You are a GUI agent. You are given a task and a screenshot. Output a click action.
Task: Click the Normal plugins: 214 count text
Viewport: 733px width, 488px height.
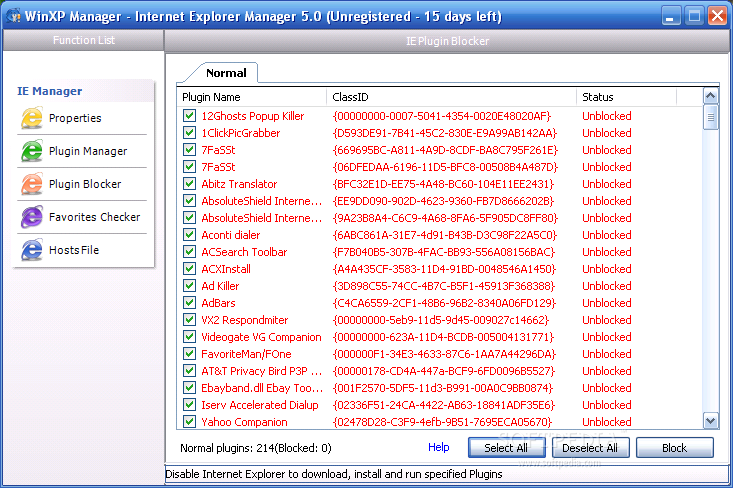pyautogui.click(x=256, y=448)
